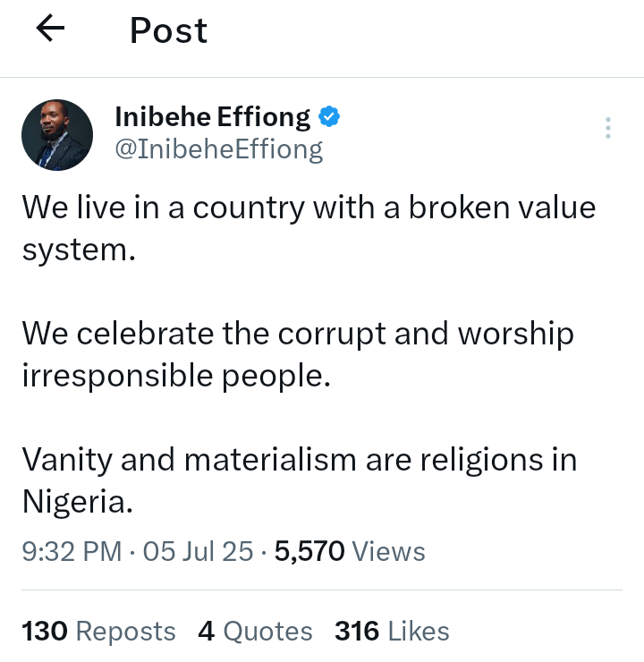
Task: Show who gave the 316 Likes
Action: pyautogui.click(x=392, y=631)
